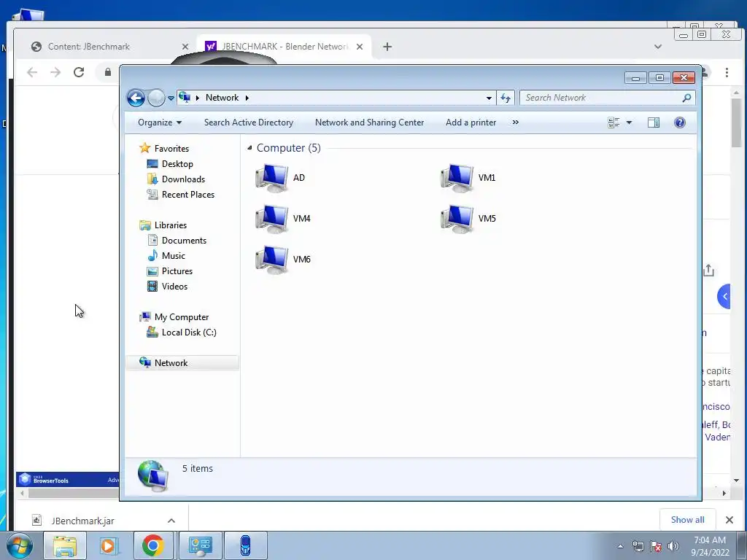
Task: Select the VM6 computer icon
Action: (272, 260)
